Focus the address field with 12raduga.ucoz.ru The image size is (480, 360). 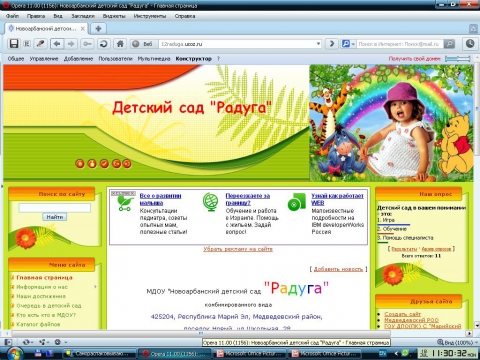(237, 44)
